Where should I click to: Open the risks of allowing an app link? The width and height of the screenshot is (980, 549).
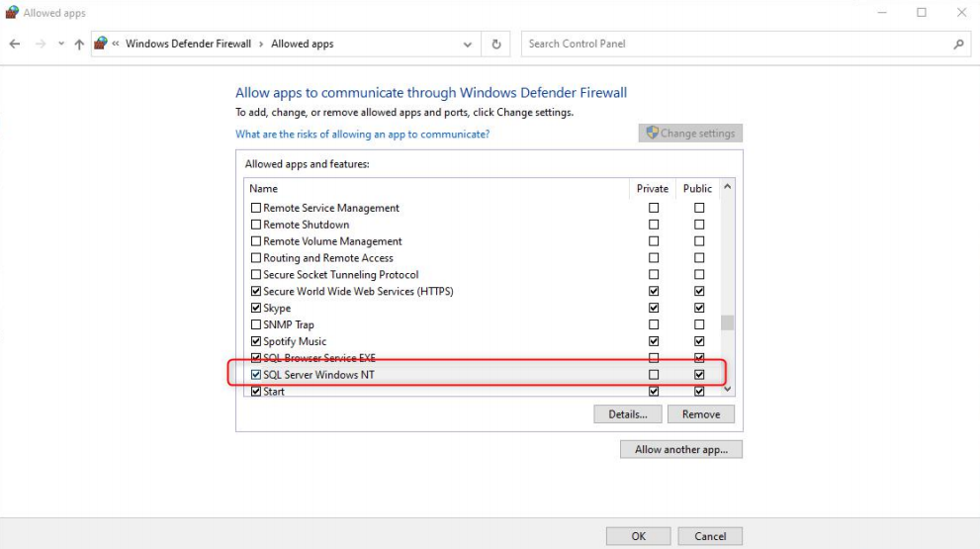tap(363, 134)
